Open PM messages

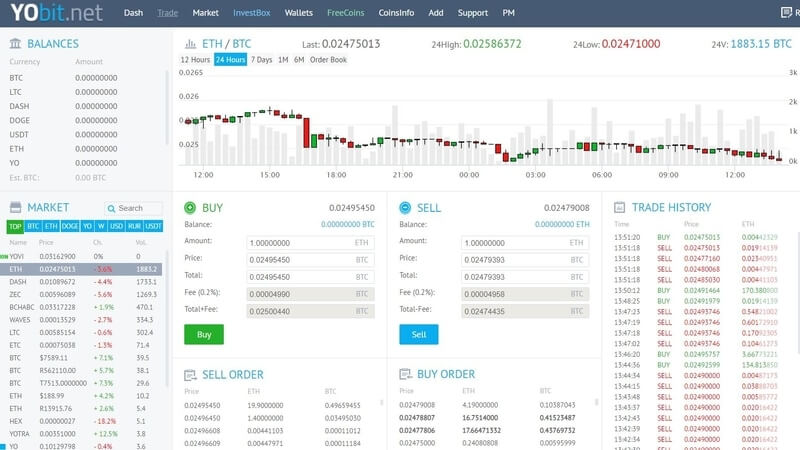coord(509,13)
